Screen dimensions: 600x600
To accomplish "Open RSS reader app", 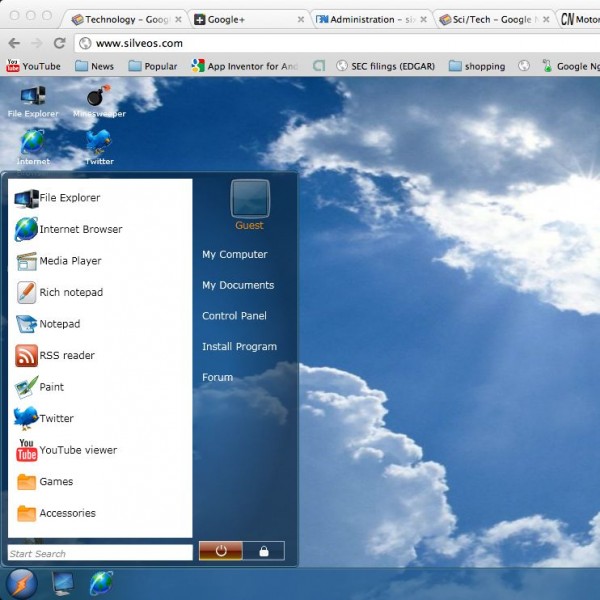I will pos(66,355).
